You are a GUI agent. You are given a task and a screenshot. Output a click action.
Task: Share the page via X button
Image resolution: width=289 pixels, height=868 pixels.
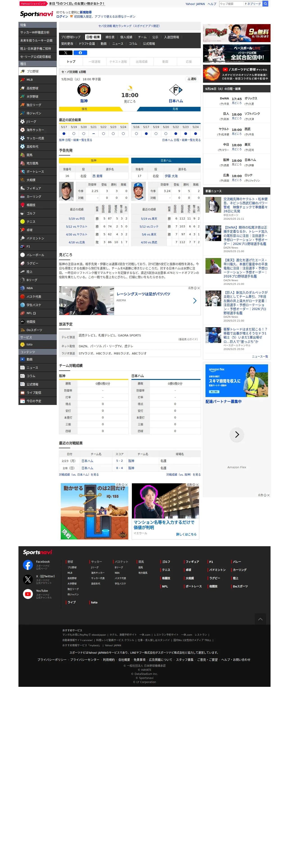coord(65,53)
